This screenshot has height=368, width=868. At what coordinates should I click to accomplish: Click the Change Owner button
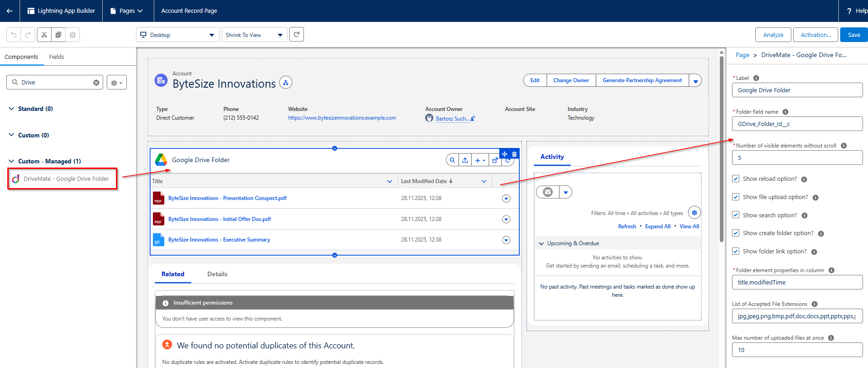[571, 80]
